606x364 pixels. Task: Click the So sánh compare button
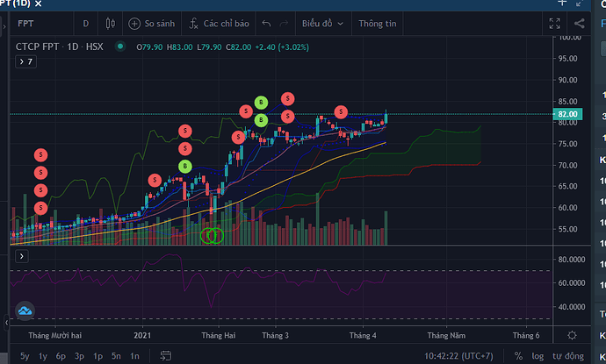coord(151,24)
